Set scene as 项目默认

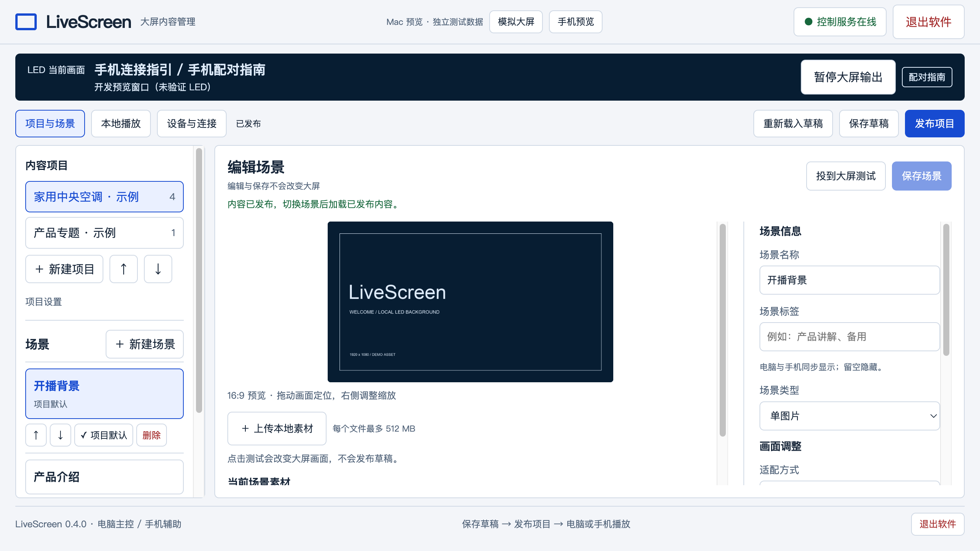click(104, 435)
